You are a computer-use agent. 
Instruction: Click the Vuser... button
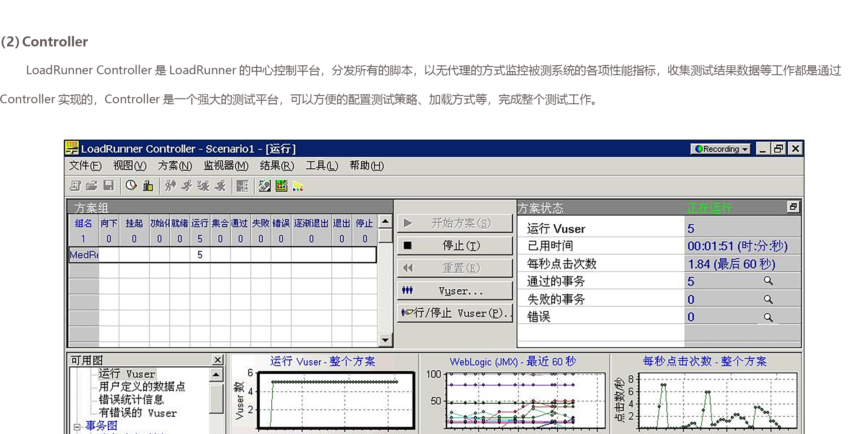pos(455,291)
